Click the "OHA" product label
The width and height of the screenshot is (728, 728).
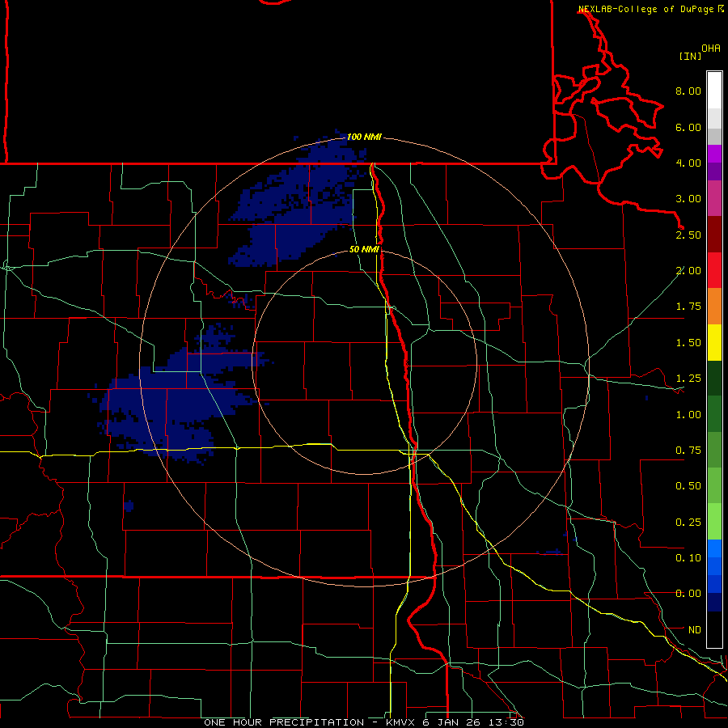coord(711,49)
